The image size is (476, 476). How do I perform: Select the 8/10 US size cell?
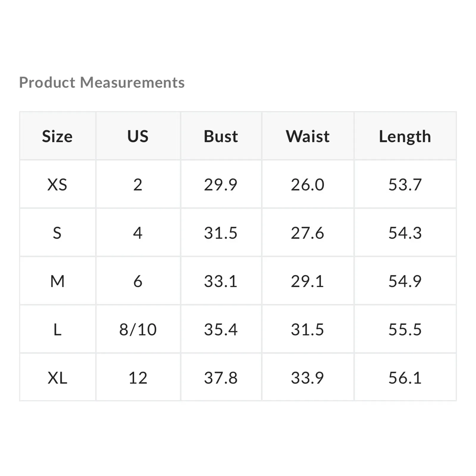[x=138, y=330]
